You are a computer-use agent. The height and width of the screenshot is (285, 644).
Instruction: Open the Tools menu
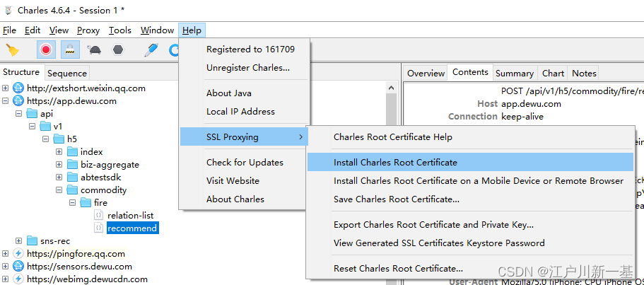coord(120,30)
